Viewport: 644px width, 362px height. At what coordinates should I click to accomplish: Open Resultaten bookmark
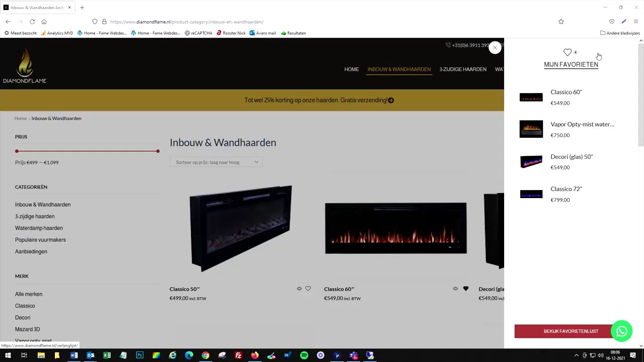pyautogui.click(x=293, y=33)
